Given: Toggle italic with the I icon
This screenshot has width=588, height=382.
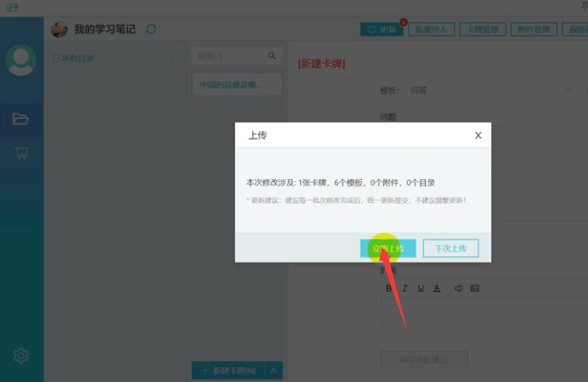Looking at the screenshot, I should coord(405,288).
